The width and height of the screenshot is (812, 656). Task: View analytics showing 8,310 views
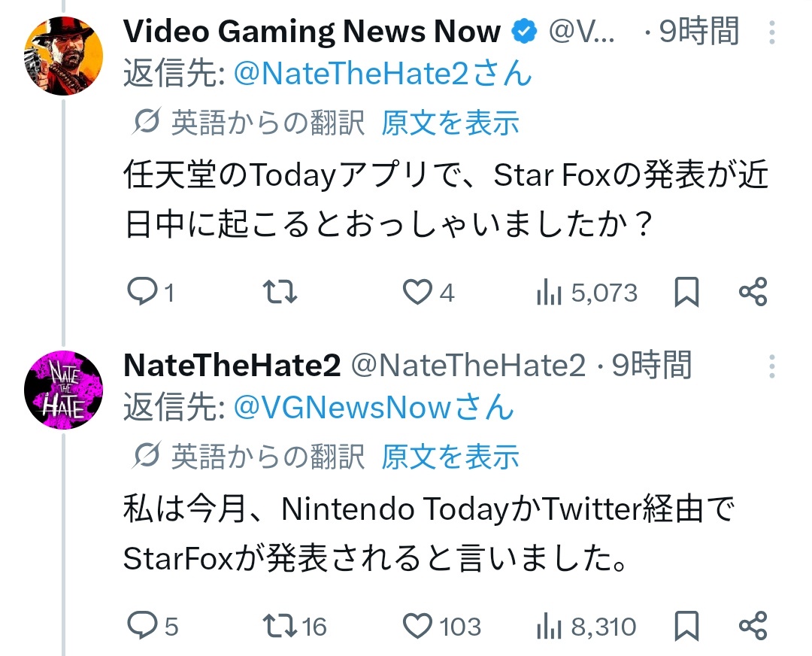586,626
